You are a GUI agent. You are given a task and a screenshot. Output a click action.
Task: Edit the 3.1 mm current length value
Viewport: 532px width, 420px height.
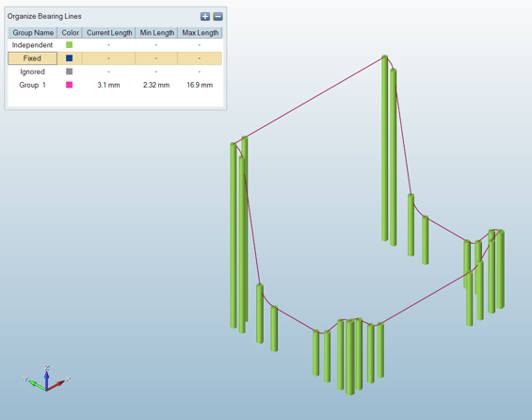(x=108, y=85)
